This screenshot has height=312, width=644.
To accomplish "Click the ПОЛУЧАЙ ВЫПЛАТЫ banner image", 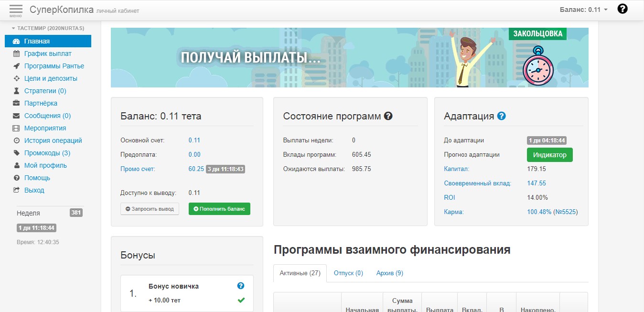I will coord(349,57).
